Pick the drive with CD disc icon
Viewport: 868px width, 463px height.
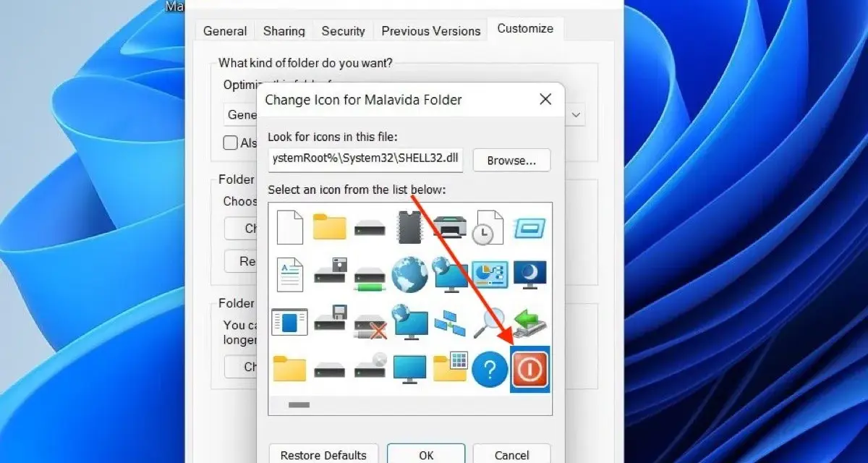[370, 367]
